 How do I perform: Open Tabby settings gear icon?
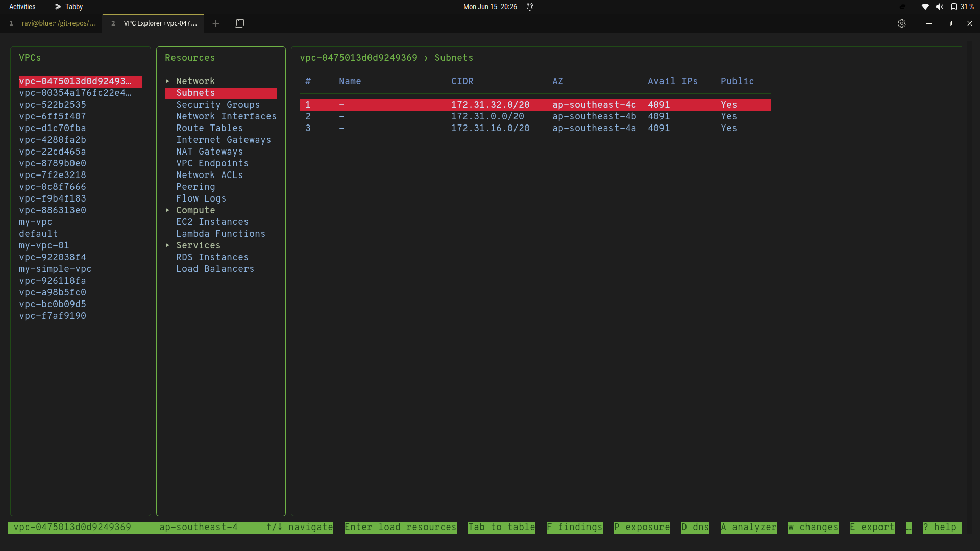click(902, 23)
